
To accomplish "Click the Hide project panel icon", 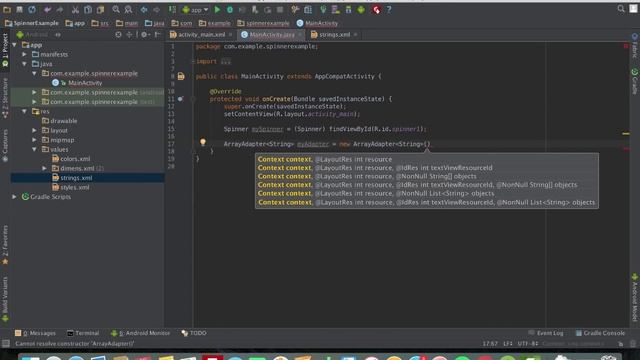I will (158, 35).
